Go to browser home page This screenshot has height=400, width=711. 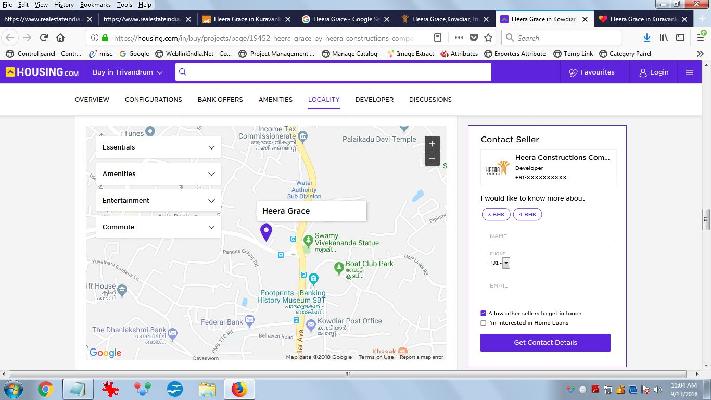pos(60,38)
